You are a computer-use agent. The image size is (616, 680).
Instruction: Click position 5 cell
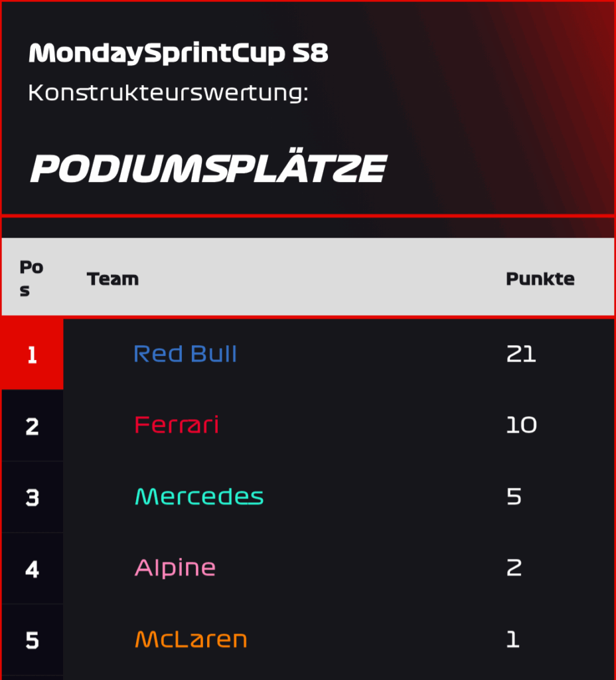(33, 640)
